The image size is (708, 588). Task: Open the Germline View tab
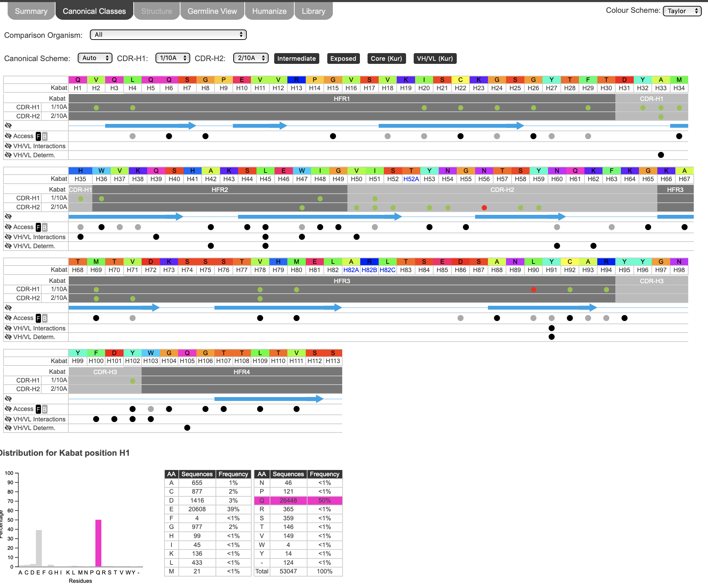click(212, 11)
